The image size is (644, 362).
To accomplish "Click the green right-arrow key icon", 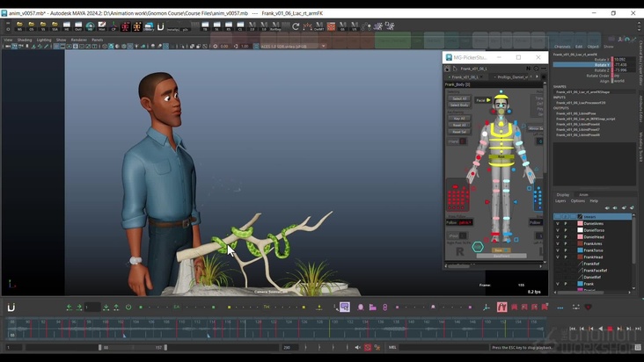I will tap(79, 307).
